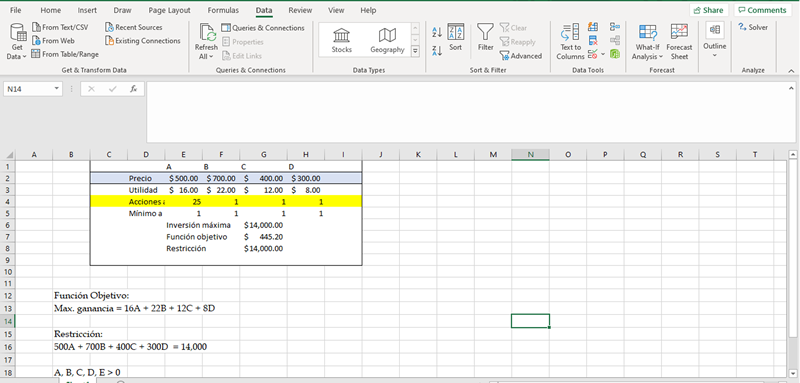Select the Stocks data type
The image size is (800, 383).
tap(341, 41)
